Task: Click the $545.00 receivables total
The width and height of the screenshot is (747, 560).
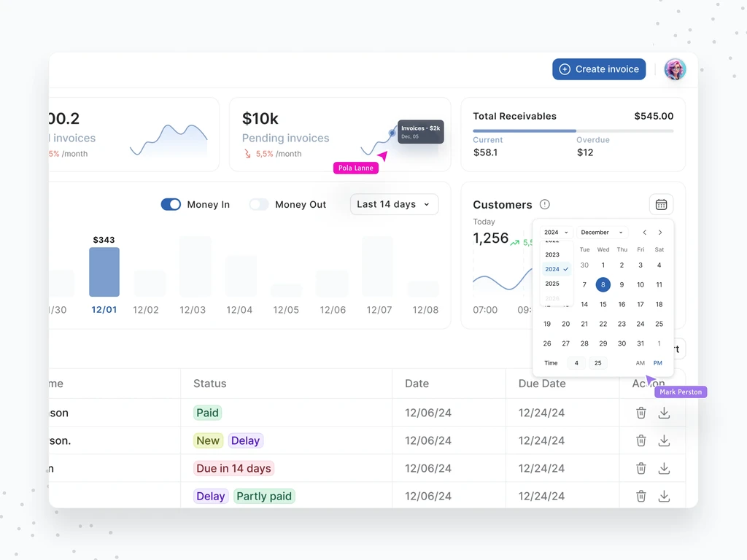Action: [654, 116]
